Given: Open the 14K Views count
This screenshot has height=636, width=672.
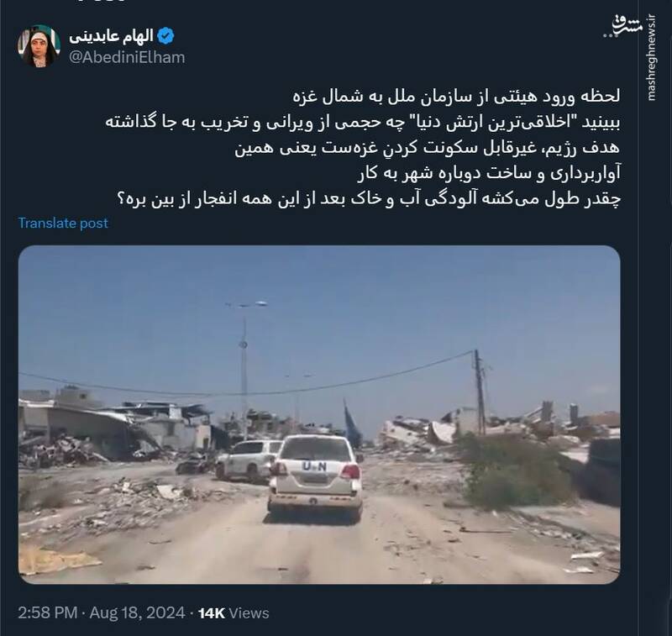Looking at the screenshot, I should (234, 612).
